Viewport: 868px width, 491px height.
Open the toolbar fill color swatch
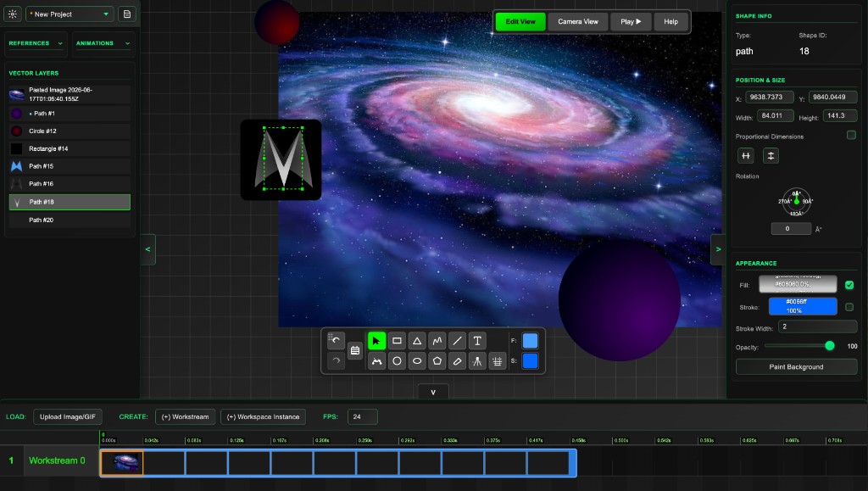(530, 340)
